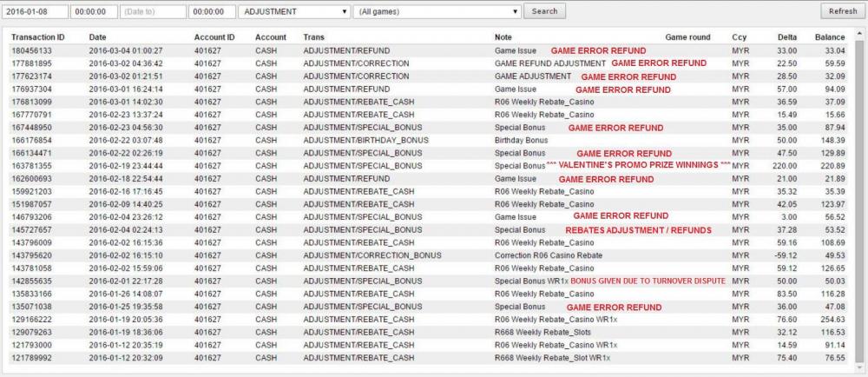Select transaction row 180456133
The image size is (868, 377).
click(429, 51)
